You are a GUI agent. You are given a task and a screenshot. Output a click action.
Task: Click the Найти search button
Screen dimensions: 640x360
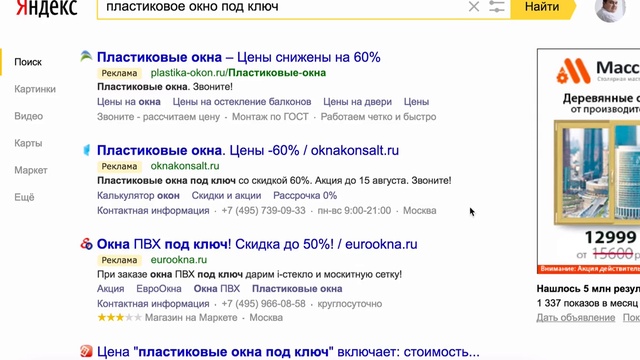click(542, 7)
